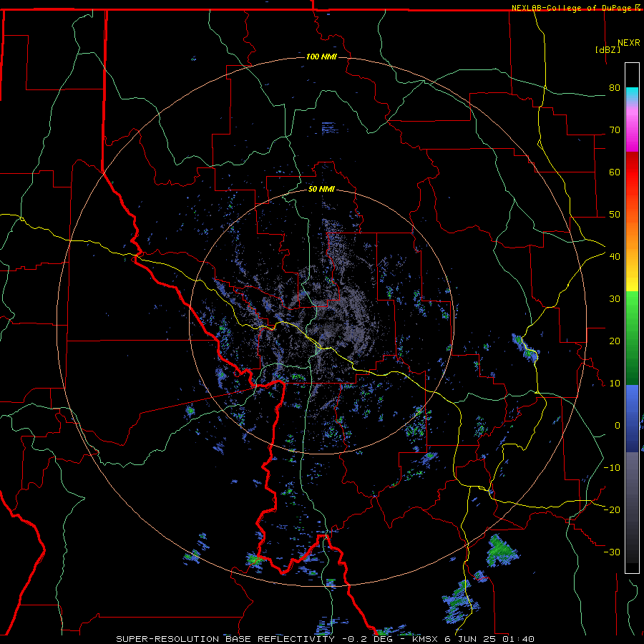
Task: Click the dBZ unit label above color scale
Action: pos(608,49)
